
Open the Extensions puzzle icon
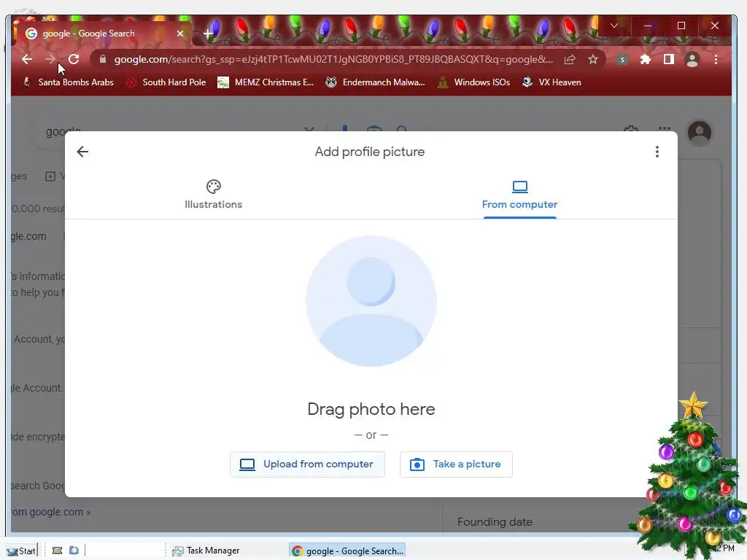(645, 59)
